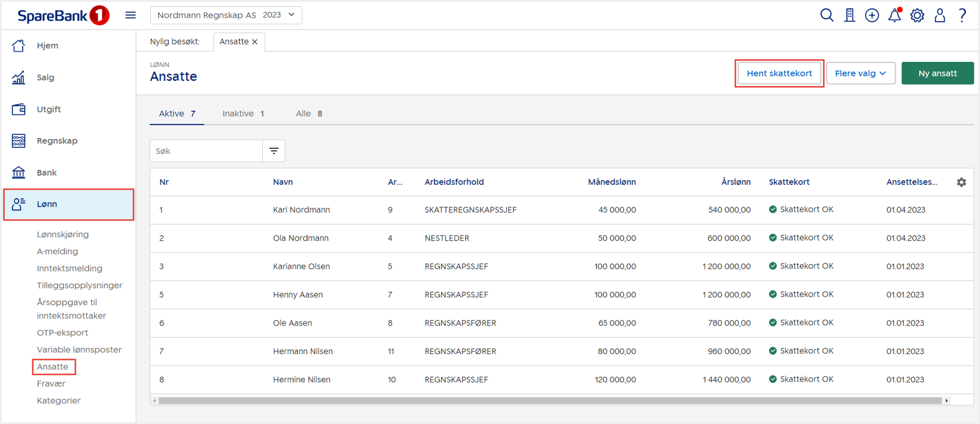Click the search magnifier icon in header
The height and width of the screenshot is (424, 980).
(x=826, y=15)
